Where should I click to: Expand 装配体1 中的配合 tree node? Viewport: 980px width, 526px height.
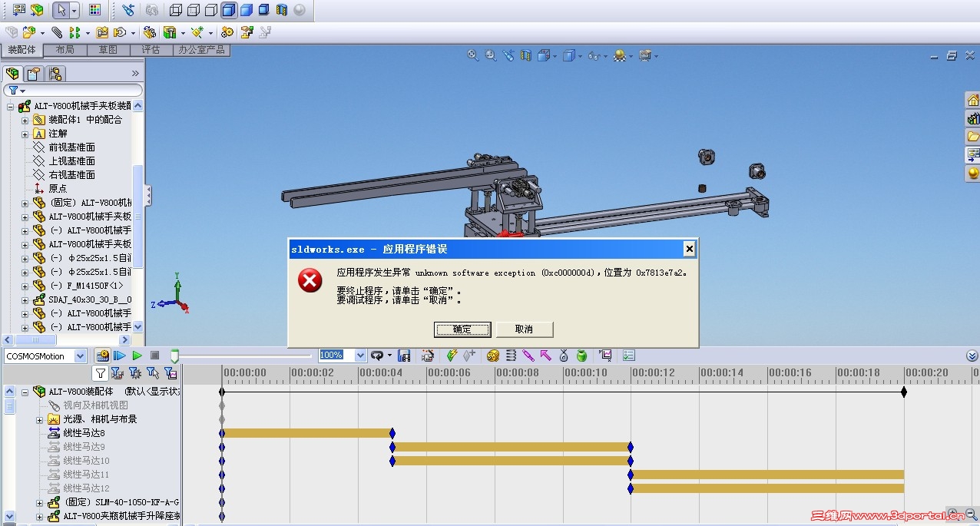(x=25, y=121)
